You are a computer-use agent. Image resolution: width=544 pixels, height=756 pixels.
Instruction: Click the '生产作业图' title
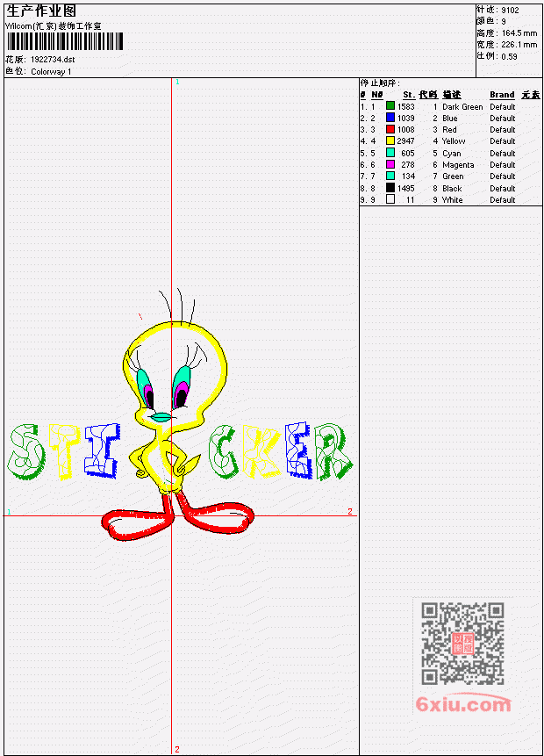[41, 11]
